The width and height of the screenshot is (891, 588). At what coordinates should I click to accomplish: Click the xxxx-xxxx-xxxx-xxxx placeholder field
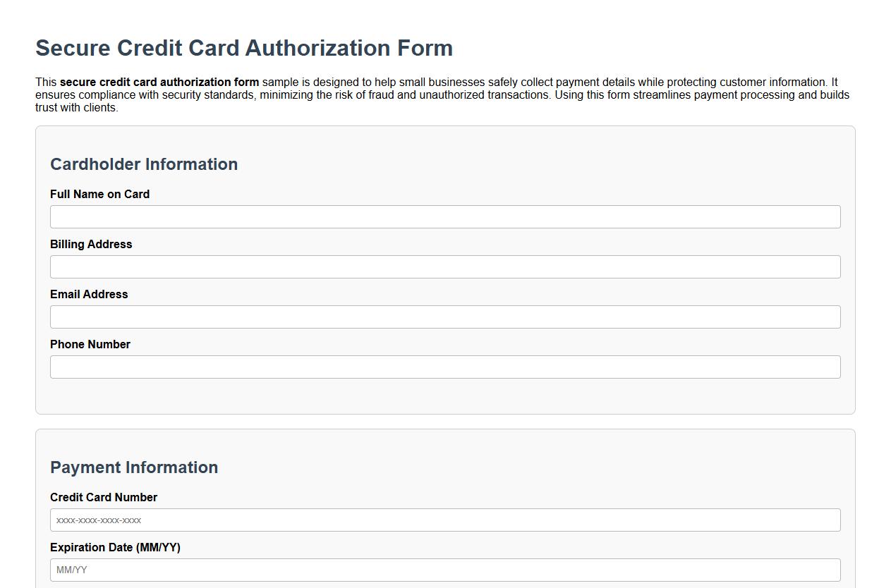444,520
